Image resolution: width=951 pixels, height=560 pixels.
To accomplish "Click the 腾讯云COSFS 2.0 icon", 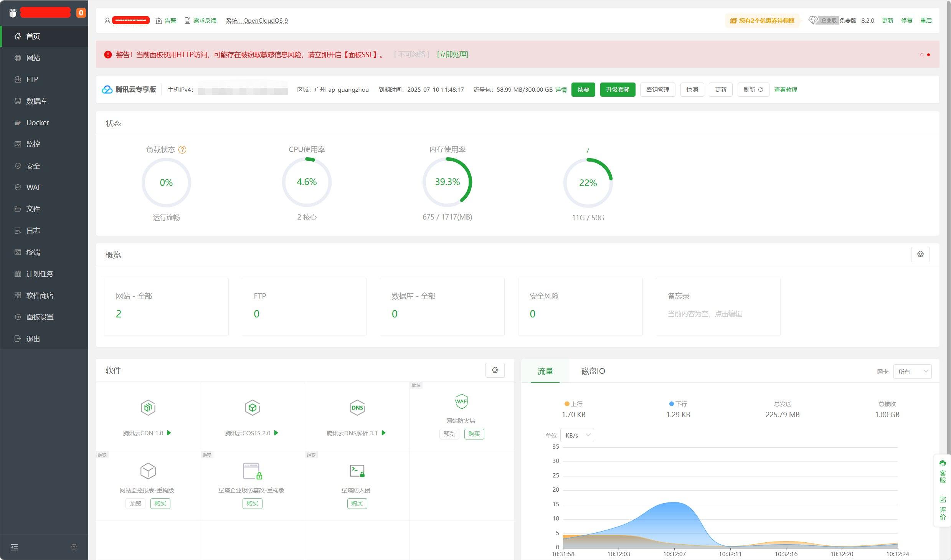I will click(253, 408).
